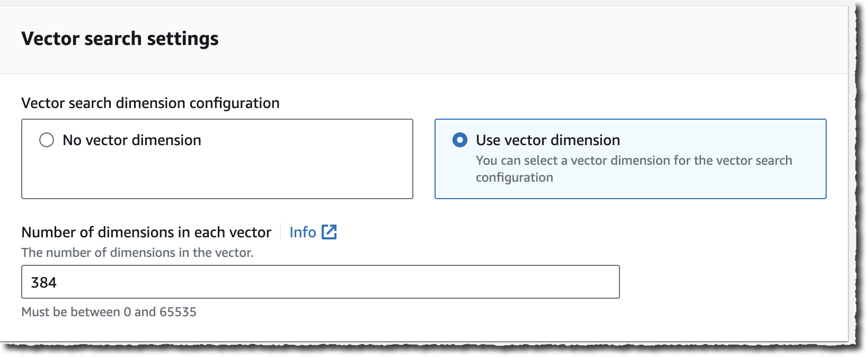The height and width of the screenshot is (357, 868).
Task: Focus the number of dimensions input field
Action: [x=320, y=282]
